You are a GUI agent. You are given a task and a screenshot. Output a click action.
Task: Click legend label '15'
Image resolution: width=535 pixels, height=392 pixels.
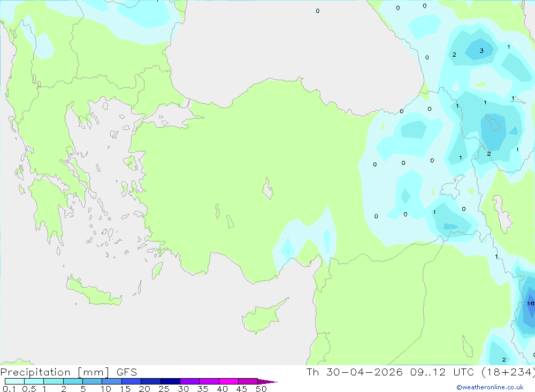pos(125,389)
